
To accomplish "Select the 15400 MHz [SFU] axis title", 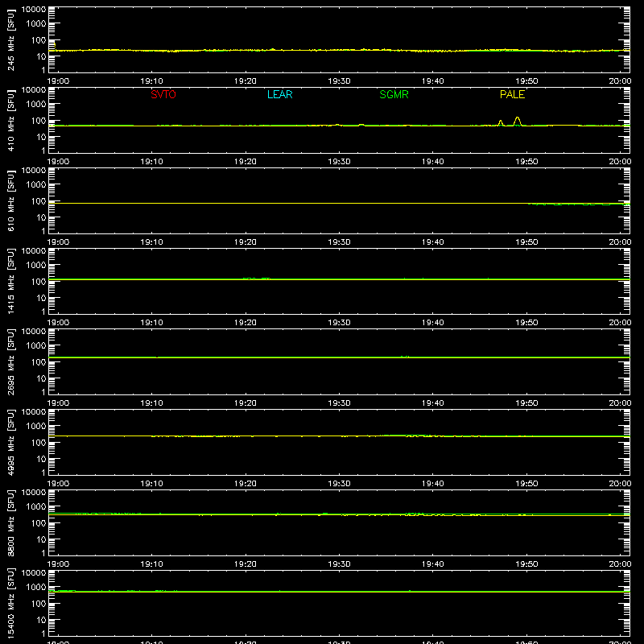I will pyautogui.click(x=10, y=603).
